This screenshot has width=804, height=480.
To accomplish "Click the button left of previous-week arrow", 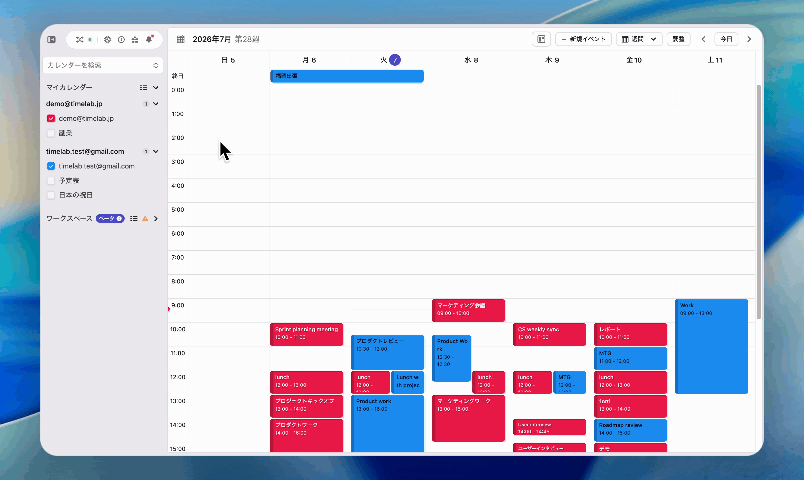I will coord(678,39).
